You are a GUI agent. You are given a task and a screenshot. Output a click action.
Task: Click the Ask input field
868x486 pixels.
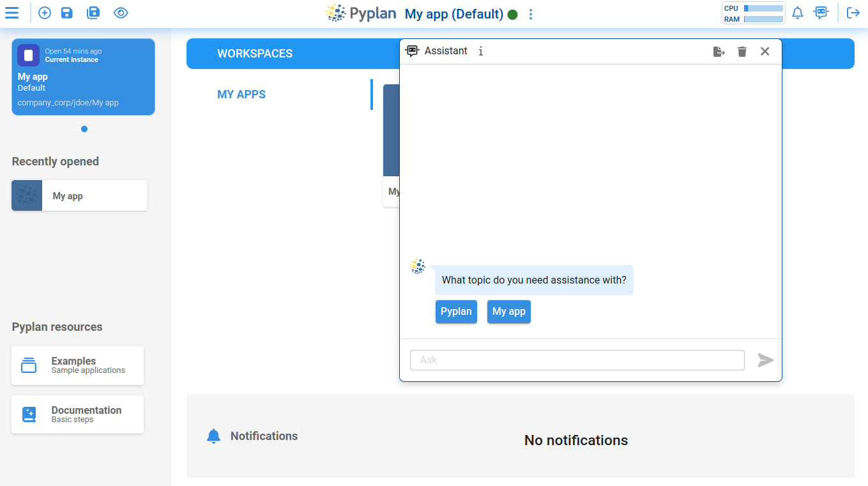point(577,360)
